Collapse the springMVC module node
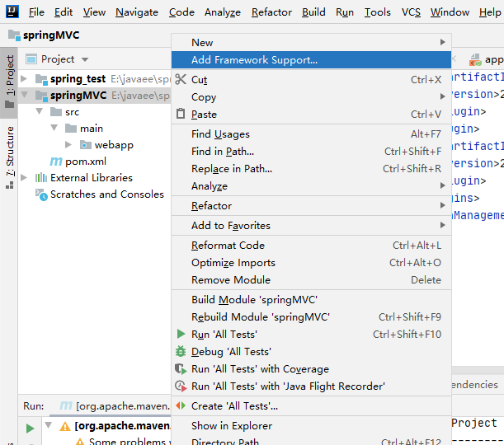This screenshot has height=445, width=504. [x=25, y=95]
